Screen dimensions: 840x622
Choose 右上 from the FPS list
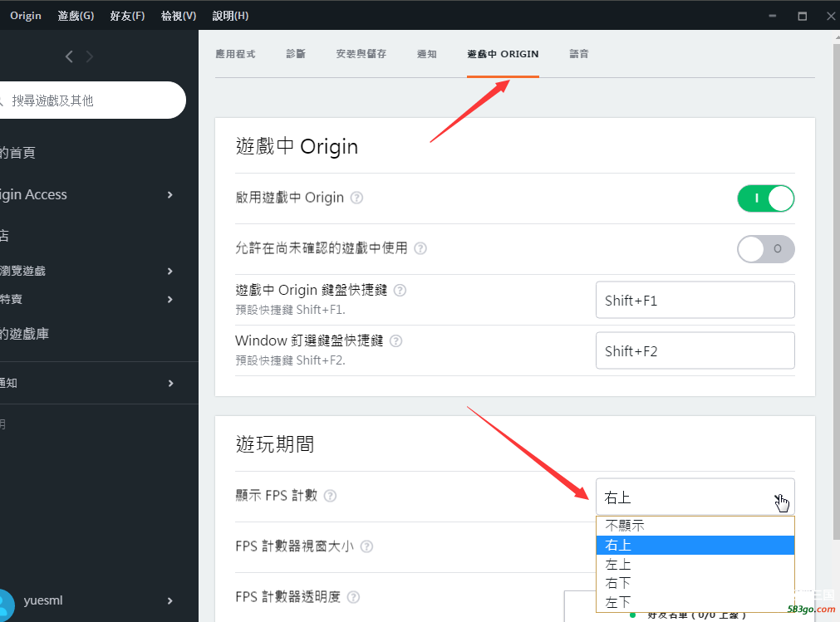coord(695,545)
